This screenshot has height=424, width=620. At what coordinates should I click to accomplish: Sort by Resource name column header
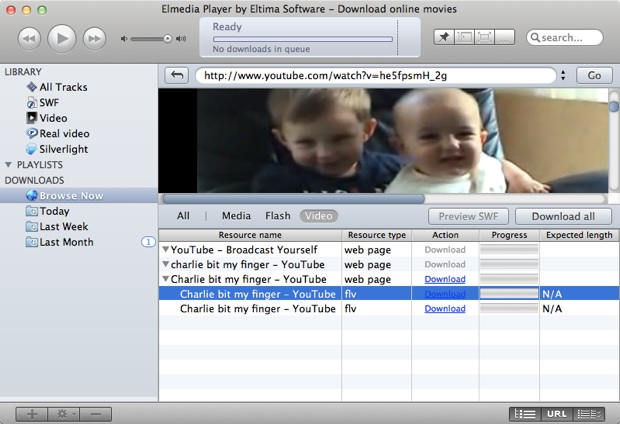tap(250, 235)
